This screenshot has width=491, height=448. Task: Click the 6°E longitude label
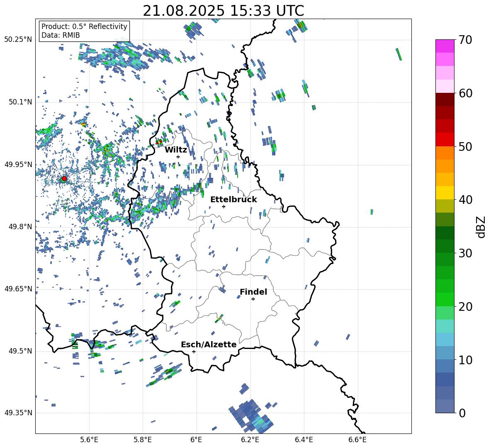click(x=196, y=440)
